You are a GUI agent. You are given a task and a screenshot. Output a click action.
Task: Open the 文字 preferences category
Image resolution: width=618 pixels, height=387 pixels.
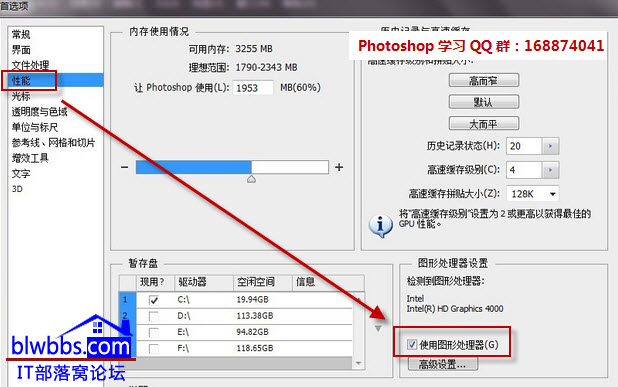click(21, 174)
